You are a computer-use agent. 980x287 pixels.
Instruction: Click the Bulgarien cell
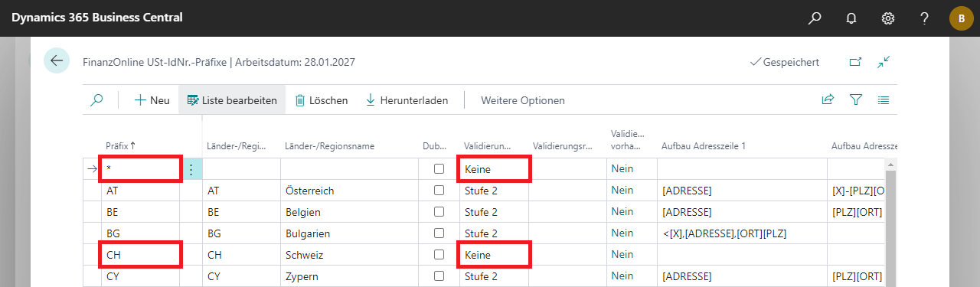pos(349,233)
